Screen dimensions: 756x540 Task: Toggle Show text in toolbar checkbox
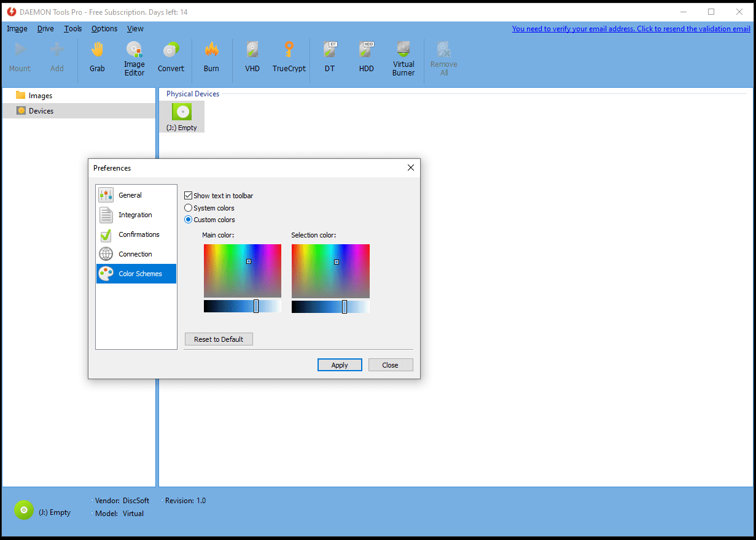click(x=189, y=196)
